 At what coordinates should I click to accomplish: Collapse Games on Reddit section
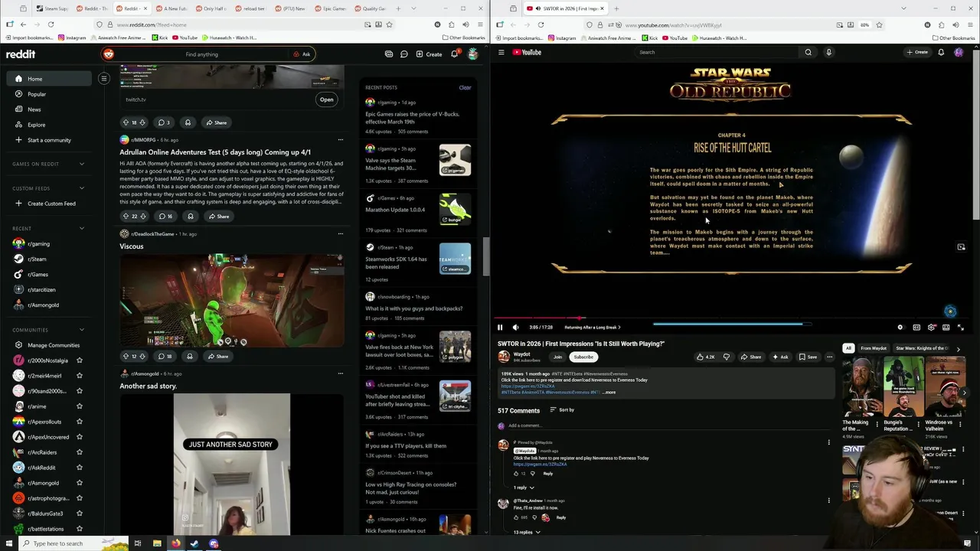click(82, 164)
